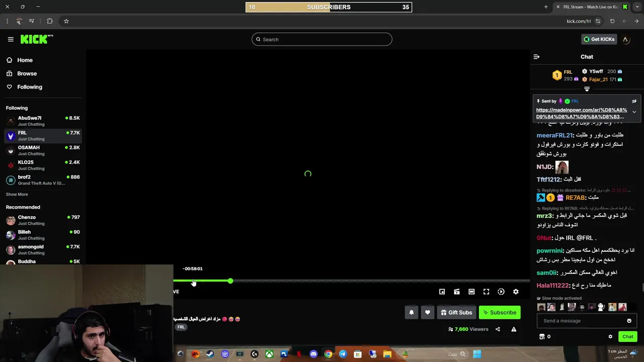Toggle mini player mode
Viewport: 644px width, 362px height.
point(442,292)
